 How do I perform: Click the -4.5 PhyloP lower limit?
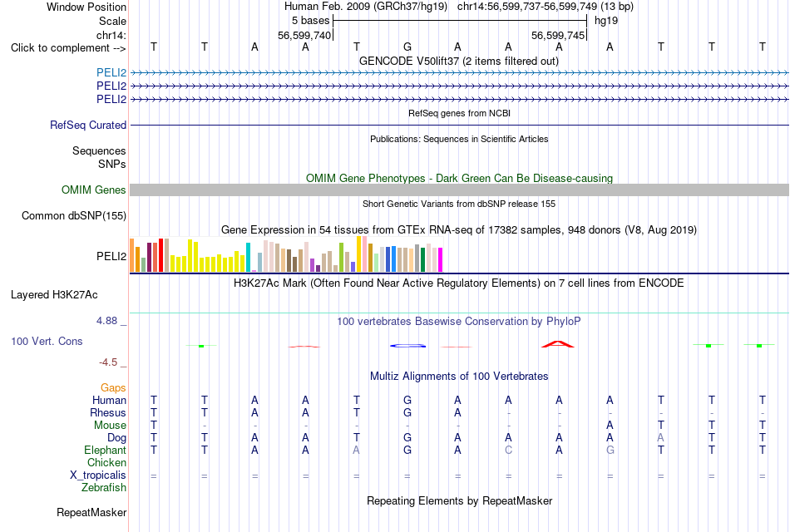click(x=108, y=362)
